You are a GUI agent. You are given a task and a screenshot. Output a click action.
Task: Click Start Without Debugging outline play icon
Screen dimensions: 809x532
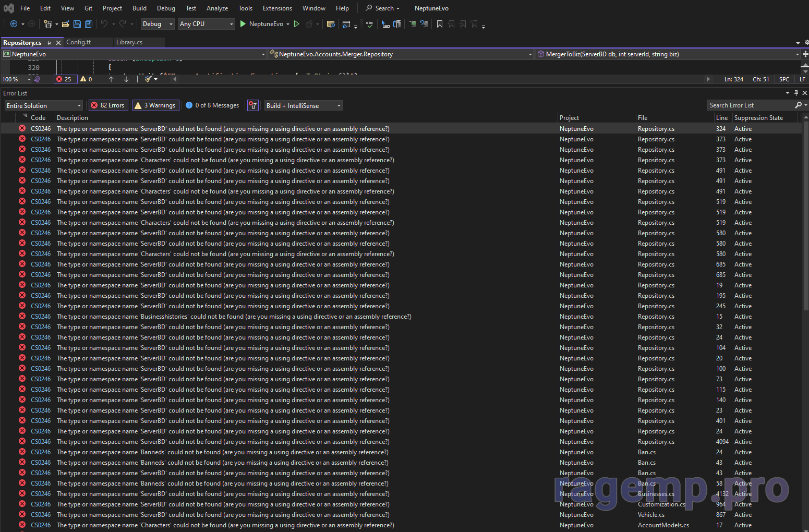pyautogui.click(x=297, y=24)
